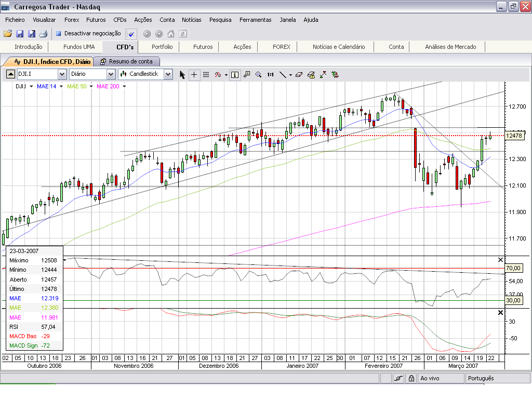Open the Fundos UMA section
This screenshot has width=532, height=399.
point(79,47)
